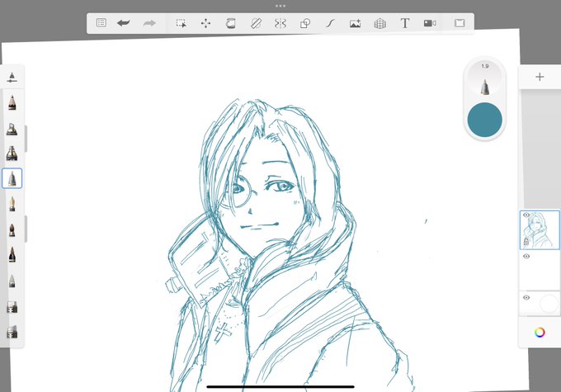Select the airbrush in the palette

12,129
